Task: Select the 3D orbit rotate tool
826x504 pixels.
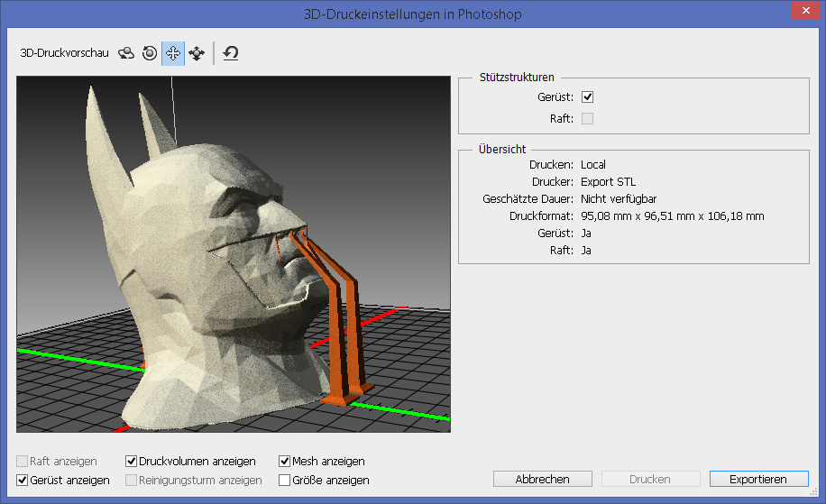Action: pyautogui.click(x=127, y=53)
